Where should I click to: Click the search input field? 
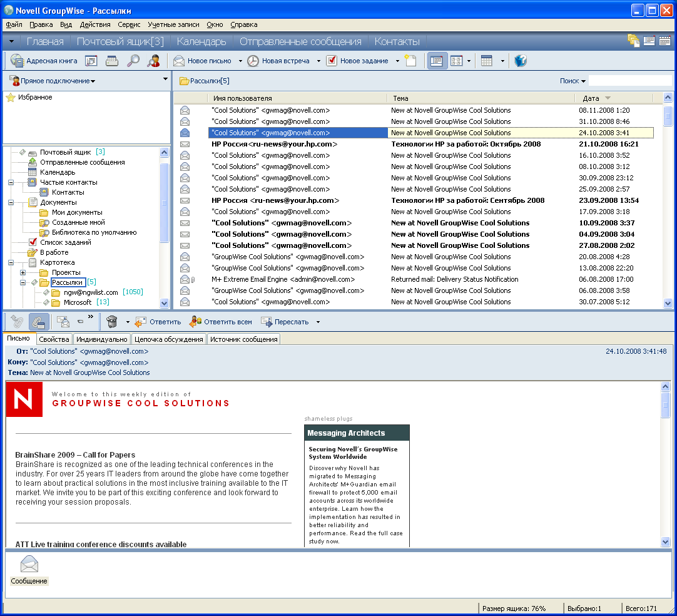[630, 81]
